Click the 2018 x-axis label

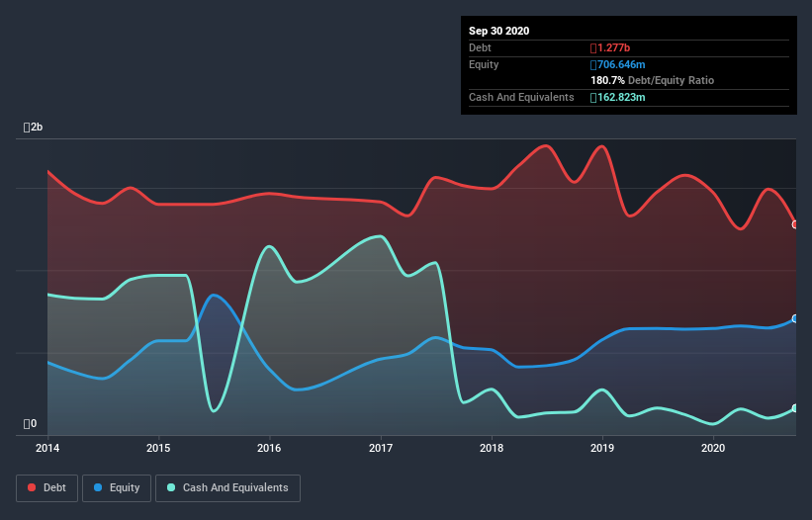[492, 448]
